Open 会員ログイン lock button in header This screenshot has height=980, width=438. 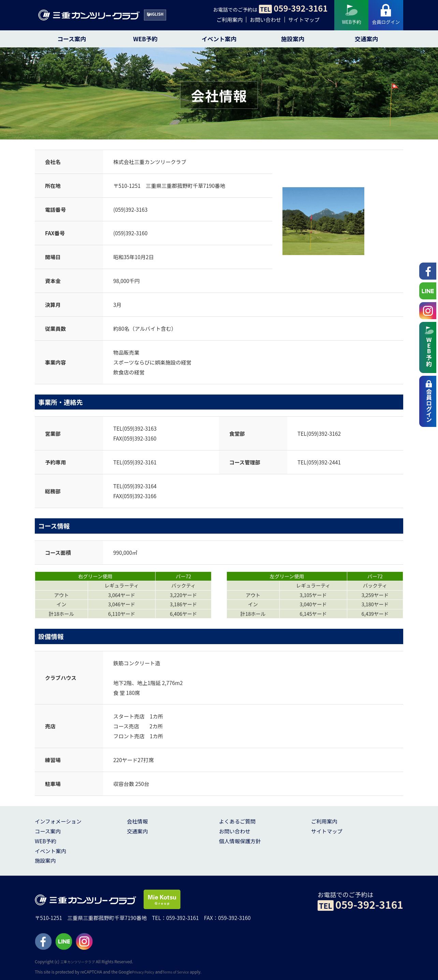coord(385,15)
